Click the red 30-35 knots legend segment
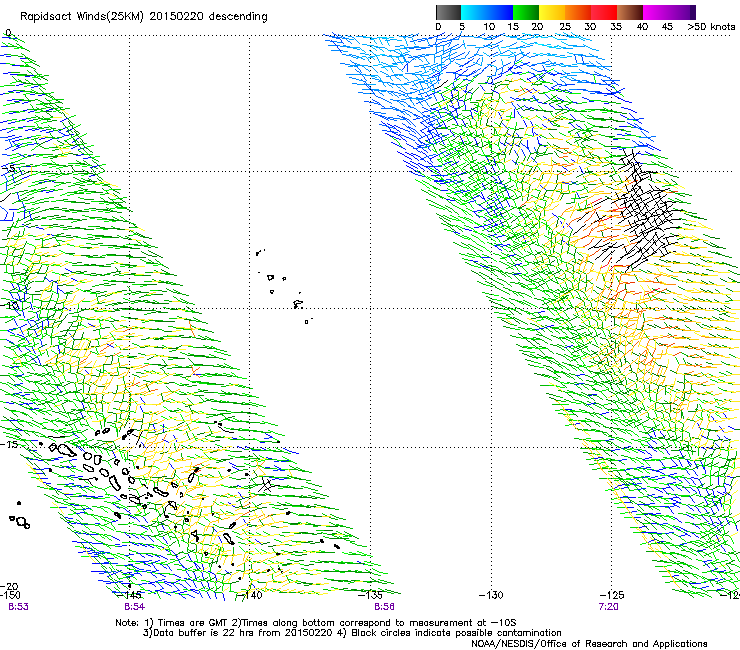This screenshot has height=650, width=740. click(x=604, y=12)
